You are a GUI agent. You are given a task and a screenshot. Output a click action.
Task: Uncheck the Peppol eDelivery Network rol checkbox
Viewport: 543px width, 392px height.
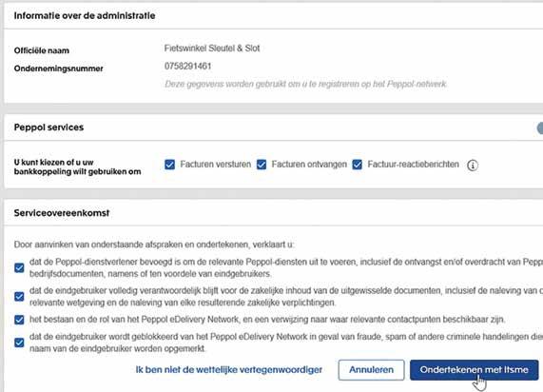pos(19,320)
